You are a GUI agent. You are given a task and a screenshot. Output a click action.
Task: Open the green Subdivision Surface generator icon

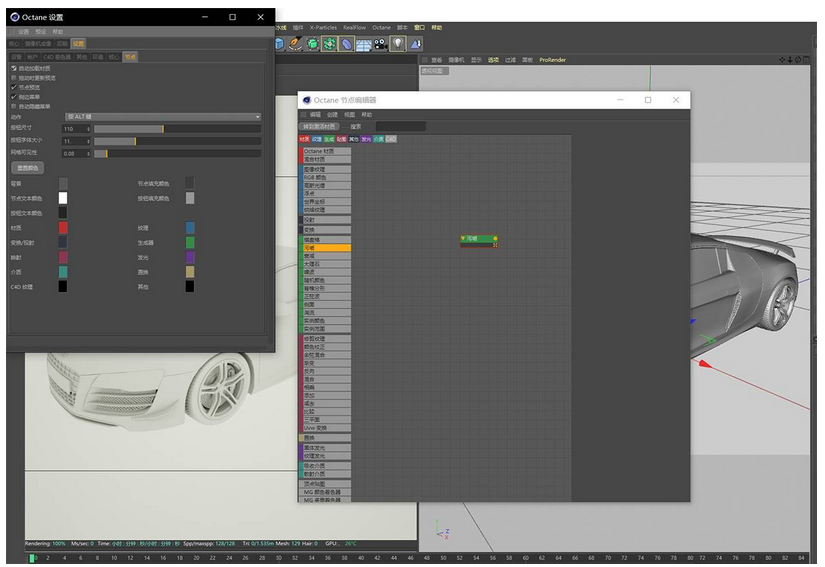(313, 44)
